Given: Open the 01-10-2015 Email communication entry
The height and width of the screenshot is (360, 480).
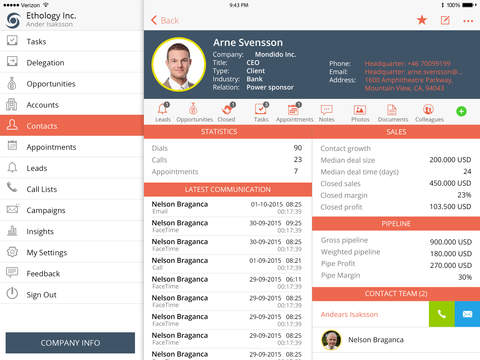Looking at the screenshot, I should click(228, 207).
